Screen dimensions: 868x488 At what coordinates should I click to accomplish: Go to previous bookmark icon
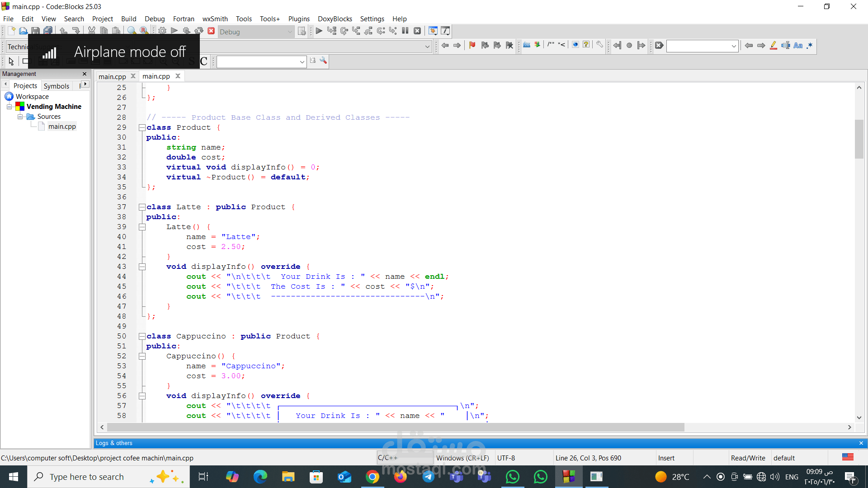(x=485, y=45)
